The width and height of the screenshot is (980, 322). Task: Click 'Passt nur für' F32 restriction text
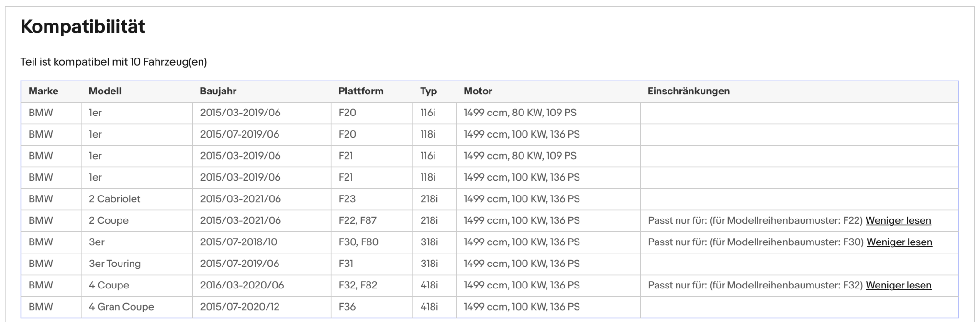tap(756, 285)
